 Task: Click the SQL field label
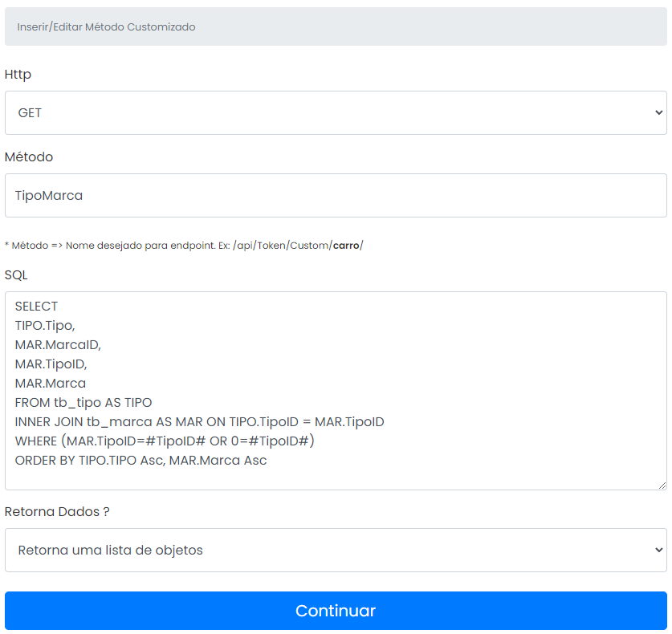click(16, 275)
